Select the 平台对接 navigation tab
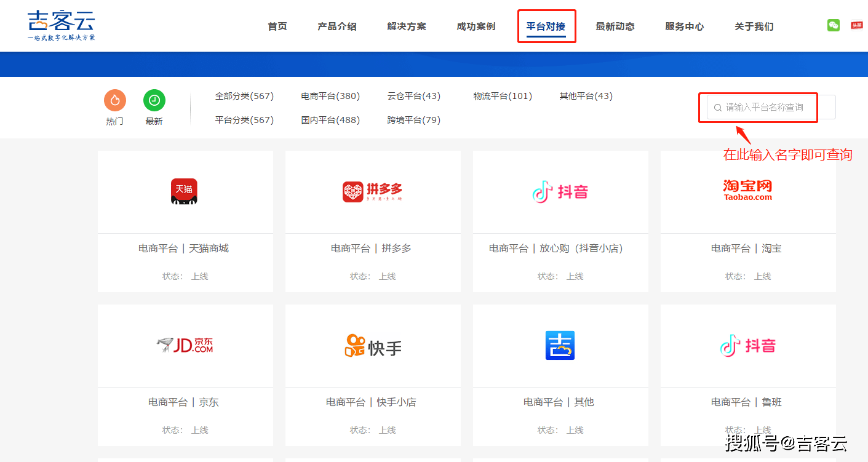 [546, 26]
